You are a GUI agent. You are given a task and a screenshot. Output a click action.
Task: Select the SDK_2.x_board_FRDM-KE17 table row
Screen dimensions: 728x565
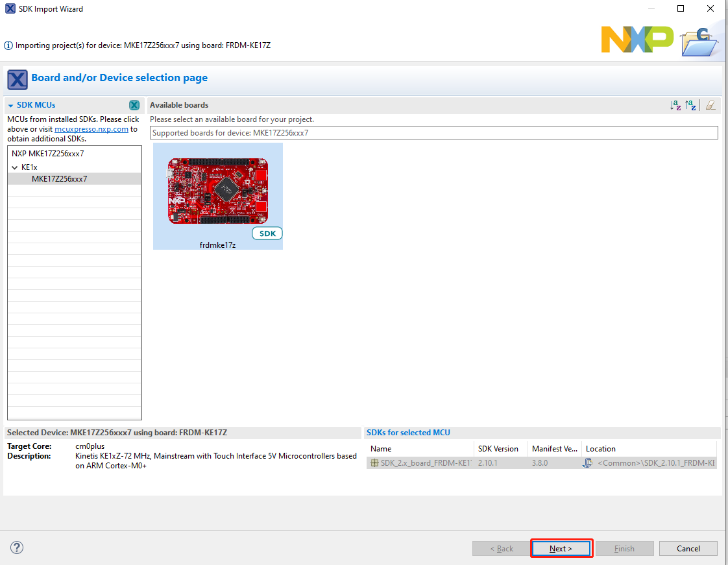point(422,463)
